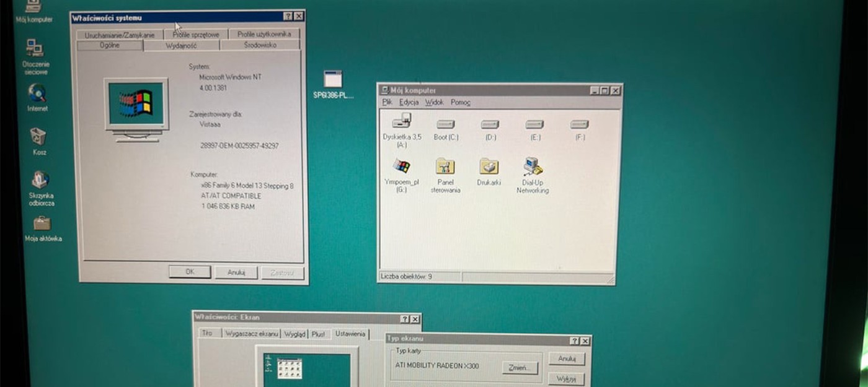Open the Mój komputer desktop icon

[33, 11]
